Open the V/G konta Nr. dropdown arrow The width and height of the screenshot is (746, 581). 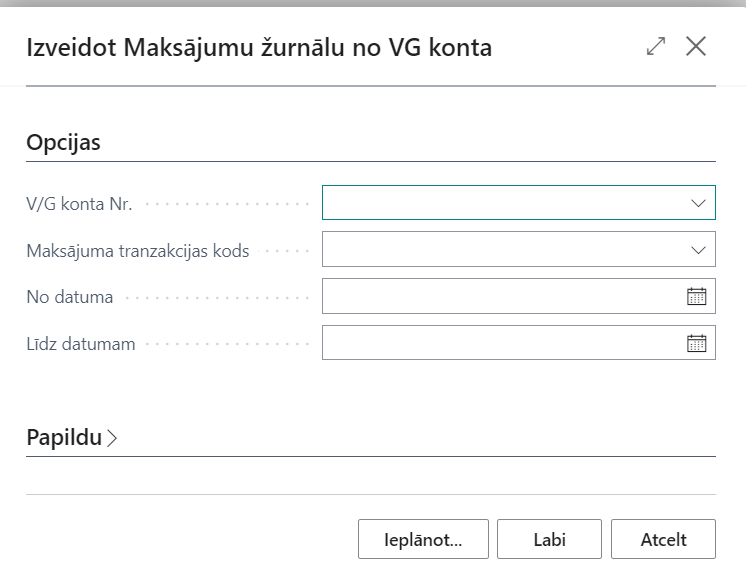[698, 203]
